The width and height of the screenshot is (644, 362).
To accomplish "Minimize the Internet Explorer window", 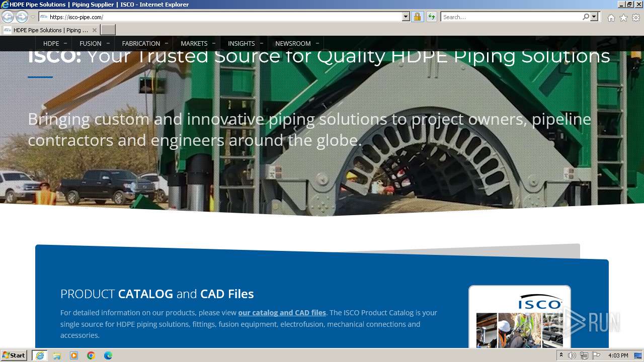I will [x=620, y=5].
